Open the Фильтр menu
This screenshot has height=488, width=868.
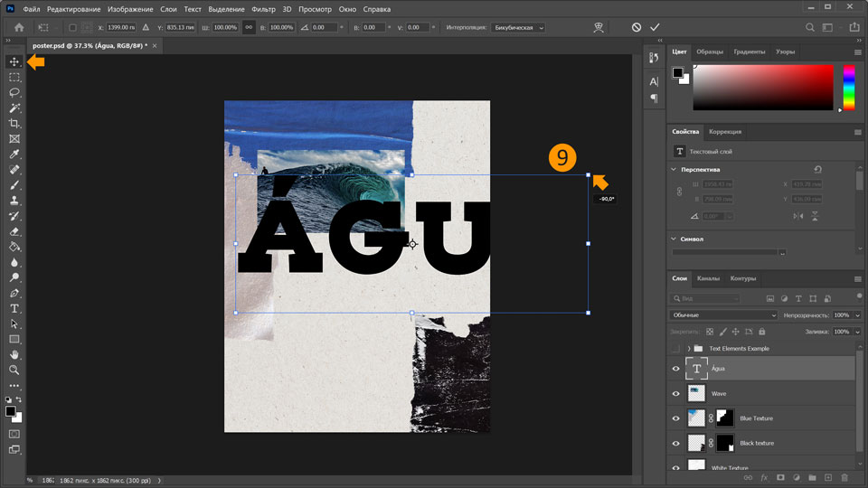tap(263, 9)
